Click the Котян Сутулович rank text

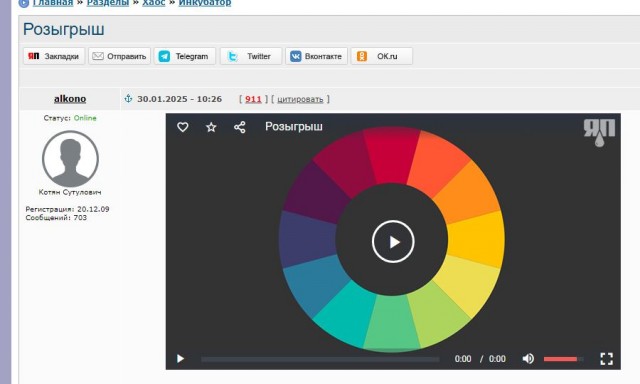pos(70,192)
